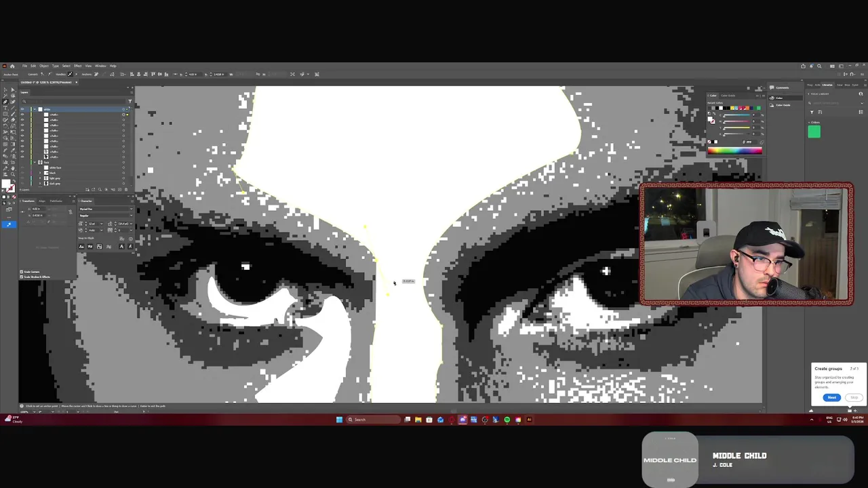Select the Paintbrush tool
This screenshot has height=488, width=868.
coord(13,114)
